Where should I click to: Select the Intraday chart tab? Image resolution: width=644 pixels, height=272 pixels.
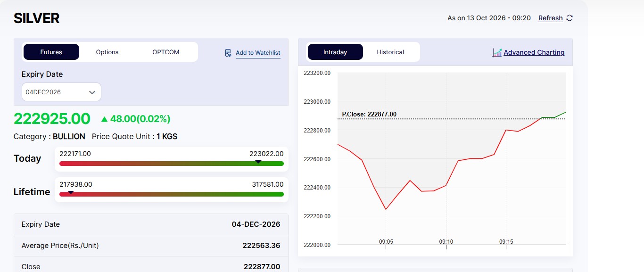point(335,52)
